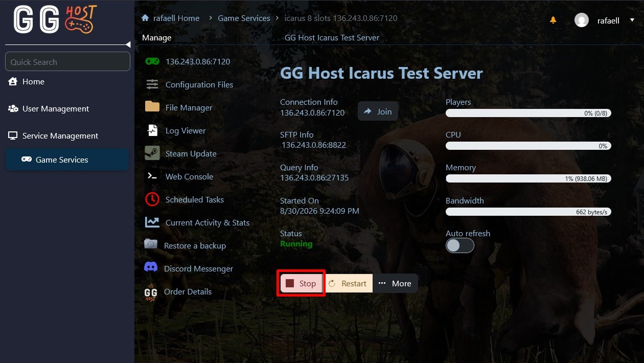Click the Players usage bar
The image size is (644, 363).
[x=528, y=113]
